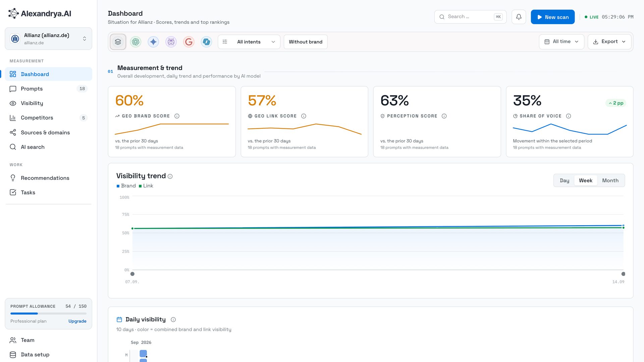Open the 35% Share of Voice card
644x362 pixels.
click(570, 122)
